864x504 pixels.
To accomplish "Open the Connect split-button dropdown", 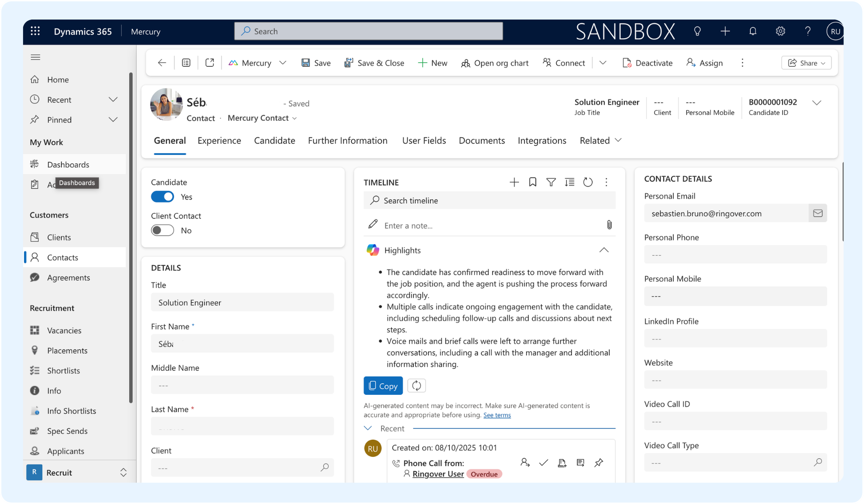I will pyautogui.click(x=603, y=63).
